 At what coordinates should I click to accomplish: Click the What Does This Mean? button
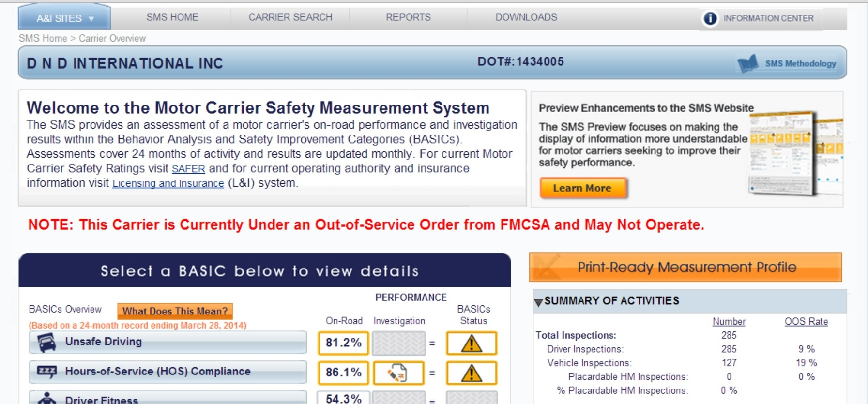tap(175, 311)
